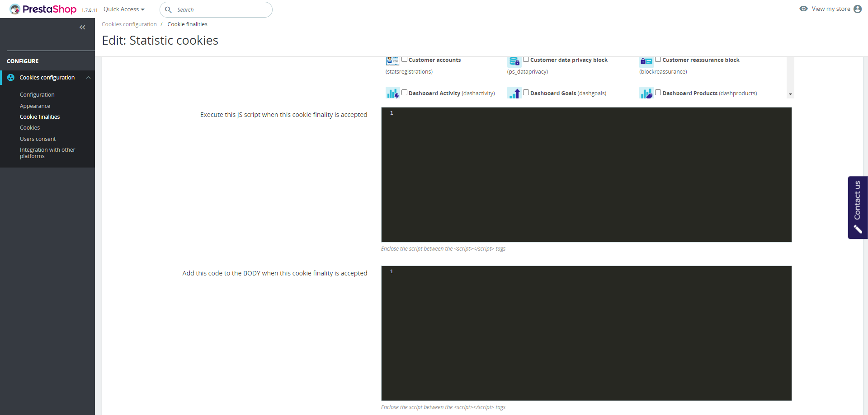Click the Dashboard Goals module icon
This screenshot has height=415, width=868.
pyautogui.click(x=514, y=93)
